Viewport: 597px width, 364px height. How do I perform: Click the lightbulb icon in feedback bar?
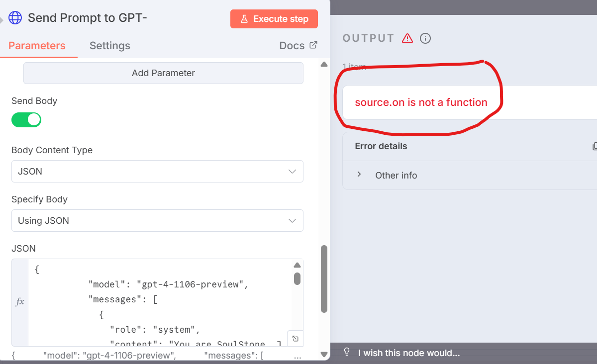347,352
